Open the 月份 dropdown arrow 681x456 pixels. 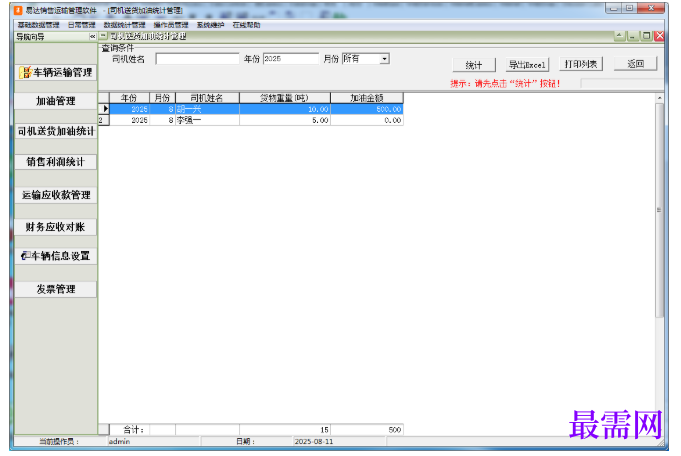tap(384, 59)
